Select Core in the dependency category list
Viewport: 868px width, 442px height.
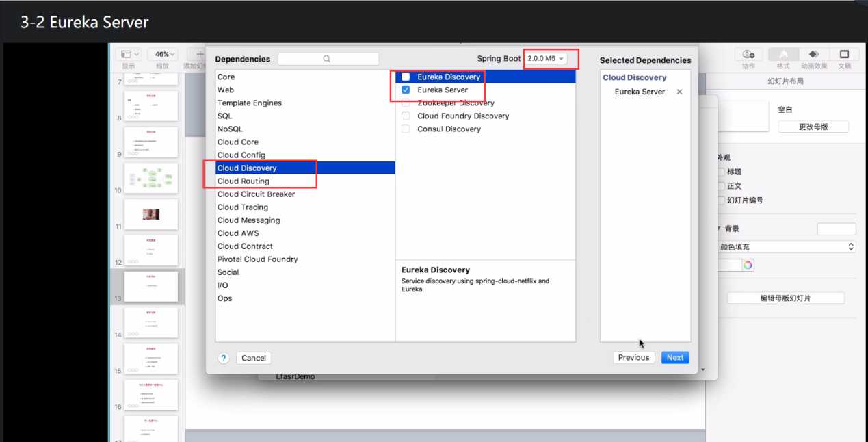305,77
